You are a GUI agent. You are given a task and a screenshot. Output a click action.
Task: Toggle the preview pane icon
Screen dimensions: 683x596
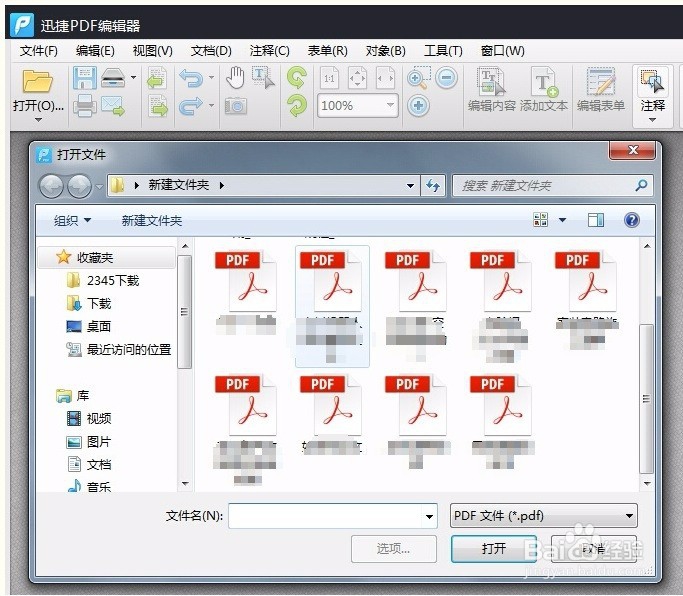595,220
